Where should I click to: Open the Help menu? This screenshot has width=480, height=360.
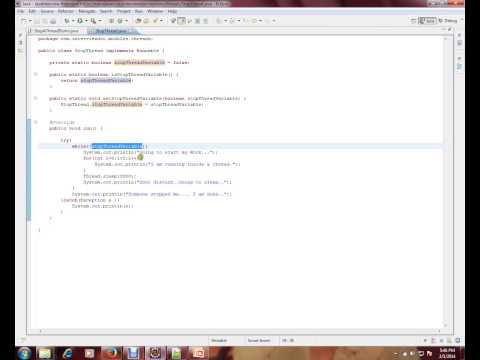(172, 11)
